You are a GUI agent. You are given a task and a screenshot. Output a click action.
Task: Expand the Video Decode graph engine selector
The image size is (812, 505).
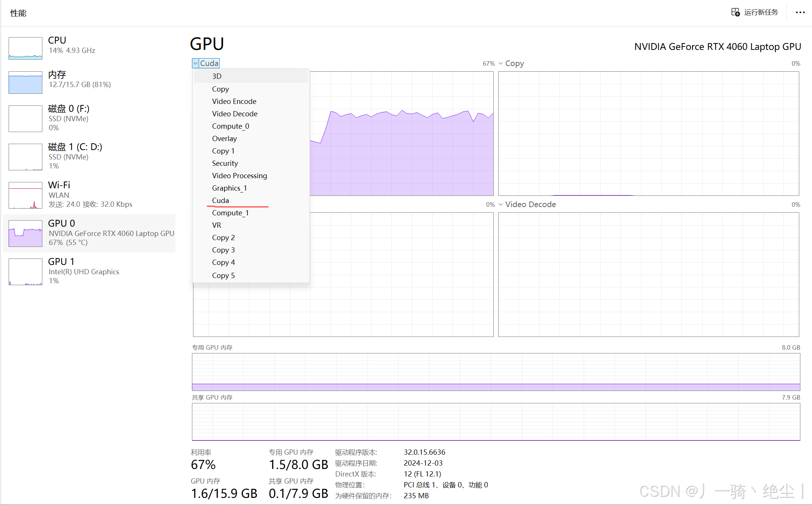pos(501,204)
